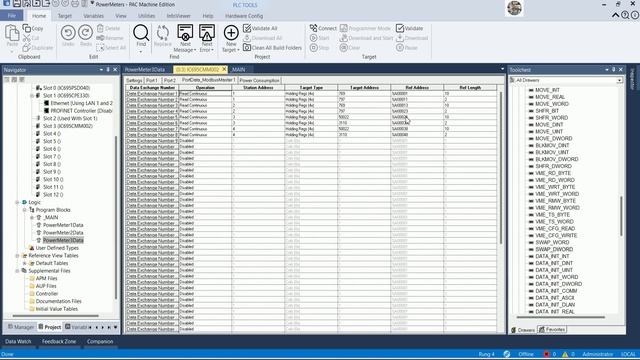
Task: Click the Find magnifier icon
Action: click(x=141, y=33)
